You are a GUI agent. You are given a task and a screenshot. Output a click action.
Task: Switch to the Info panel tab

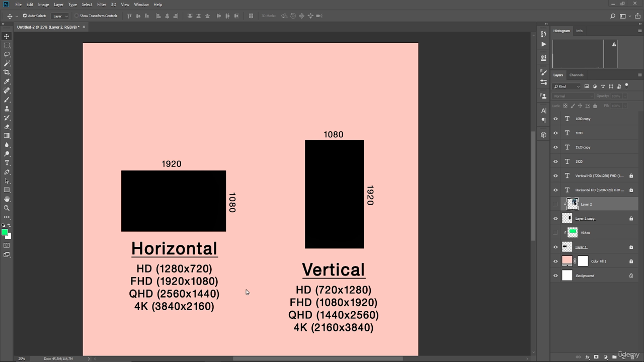point(579,31)
